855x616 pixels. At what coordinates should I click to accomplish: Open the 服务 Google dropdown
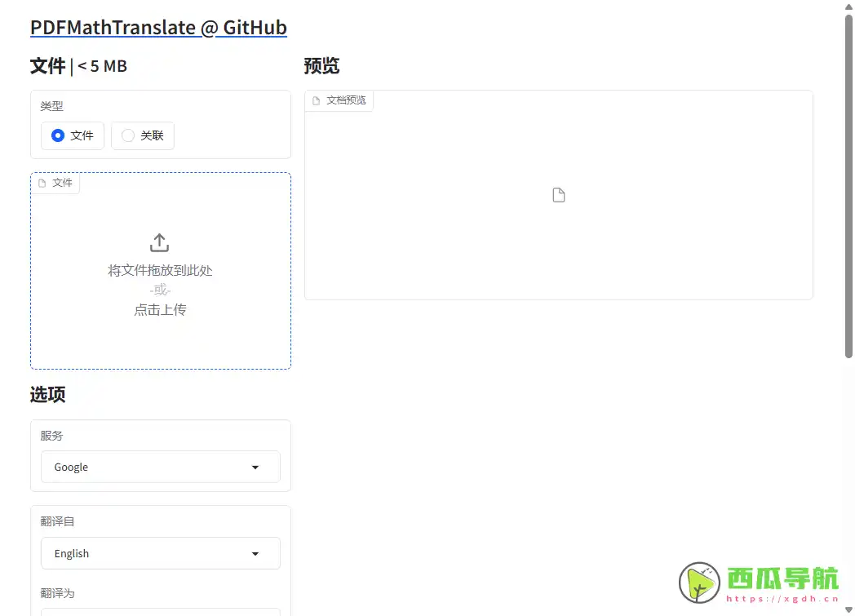(x=160, y=467)
